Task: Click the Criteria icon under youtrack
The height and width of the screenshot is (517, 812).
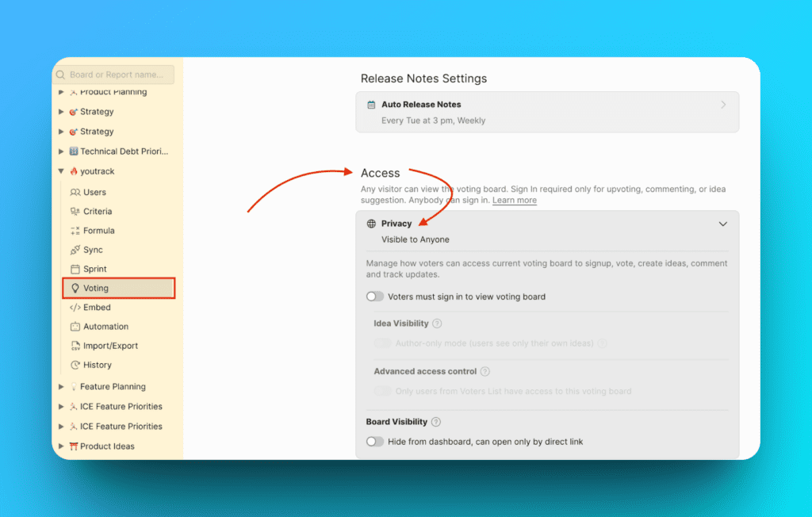Action: pos(75,212)
